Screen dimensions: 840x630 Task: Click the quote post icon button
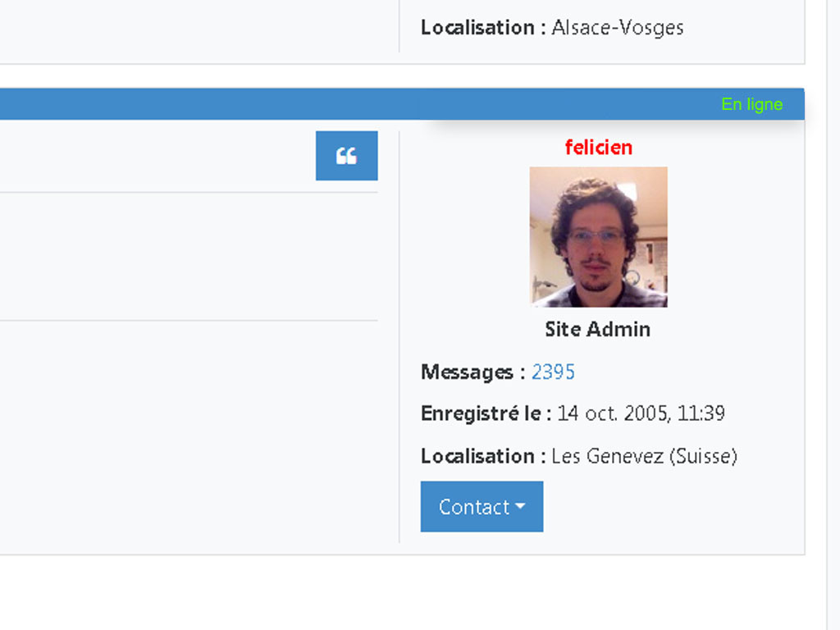click(346, 156)
